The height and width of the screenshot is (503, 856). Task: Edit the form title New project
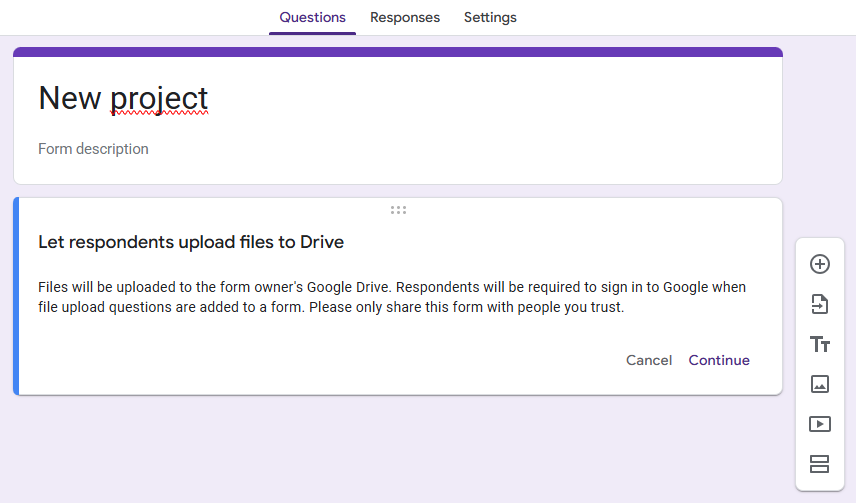click(x=123, y=99)
